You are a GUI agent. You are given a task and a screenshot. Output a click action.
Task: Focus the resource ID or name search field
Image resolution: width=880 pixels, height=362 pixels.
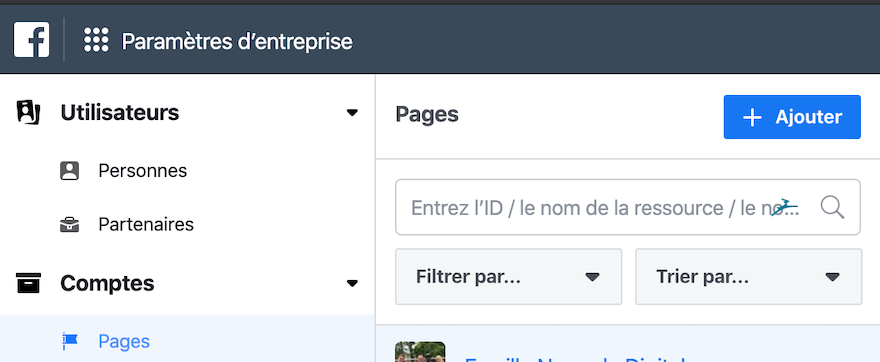tap(627, 207)
